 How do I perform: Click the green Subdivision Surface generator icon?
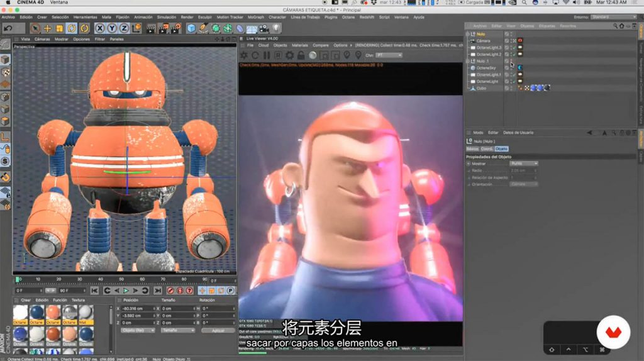(216, 28)
